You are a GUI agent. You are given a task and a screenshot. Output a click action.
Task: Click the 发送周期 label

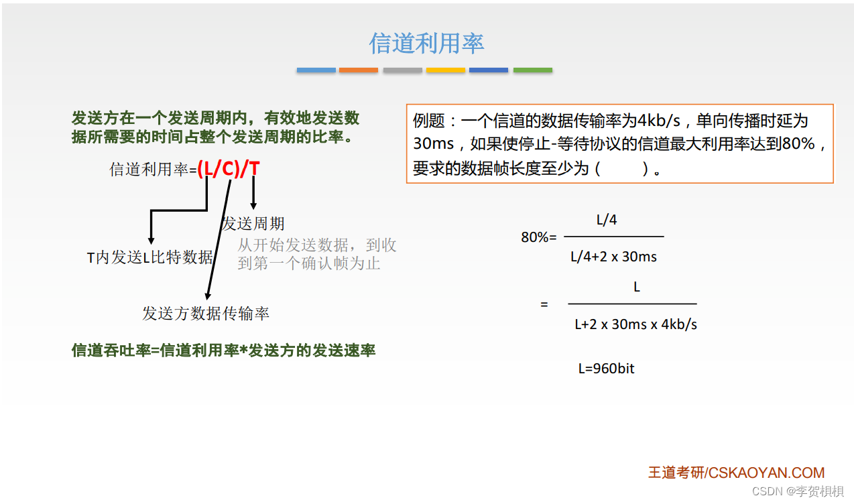[x=253, y=223]
